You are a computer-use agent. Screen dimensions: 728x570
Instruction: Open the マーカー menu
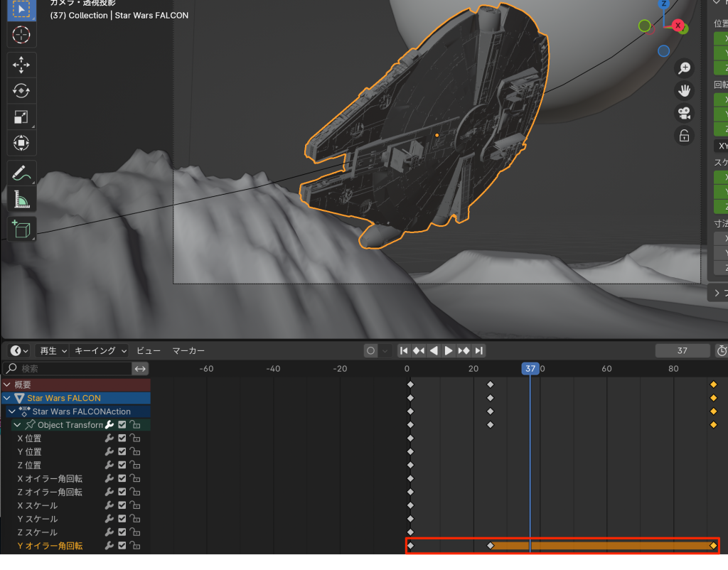click(188, 350)
